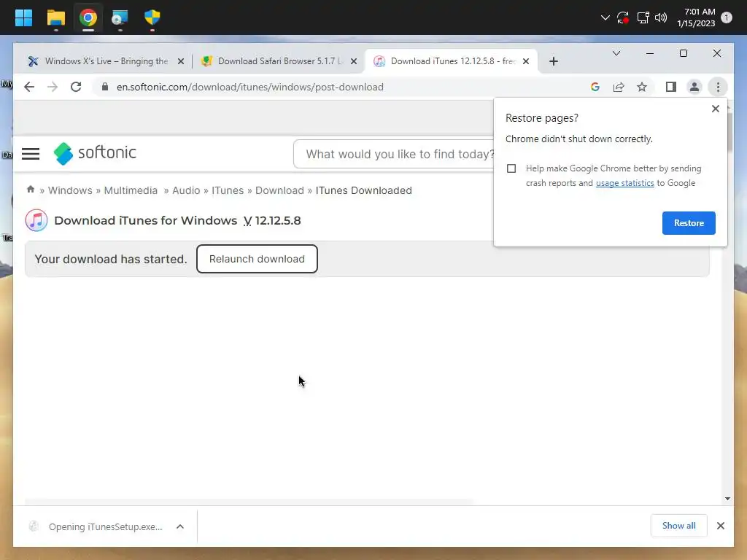Open Softonic hamburger menu
Image resolution: width=747 pixels, height=560 pixels.
[31, 153]
